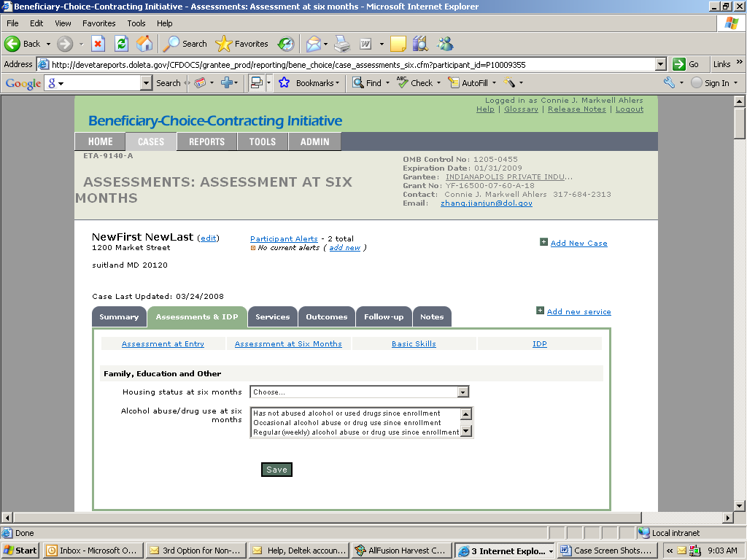Click the Find icon on Google toolbar

pos(357,83)
